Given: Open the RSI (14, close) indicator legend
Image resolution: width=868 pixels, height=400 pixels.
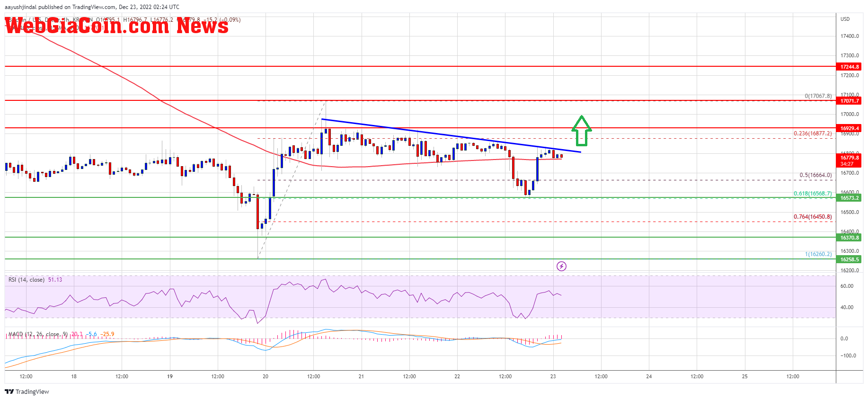Looking at the screenshot, I should (x=27, y=280).
